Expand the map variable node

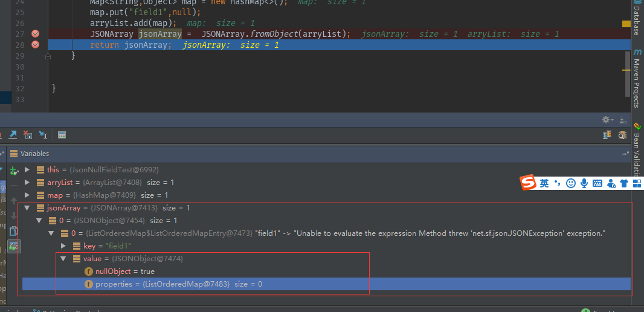pyautogui.click(x=27, y=195)
